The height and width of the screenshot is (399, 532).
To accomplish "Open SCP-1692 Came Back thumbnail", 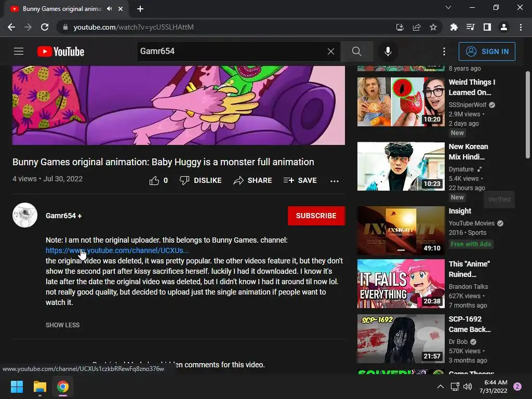I will 401,339.
